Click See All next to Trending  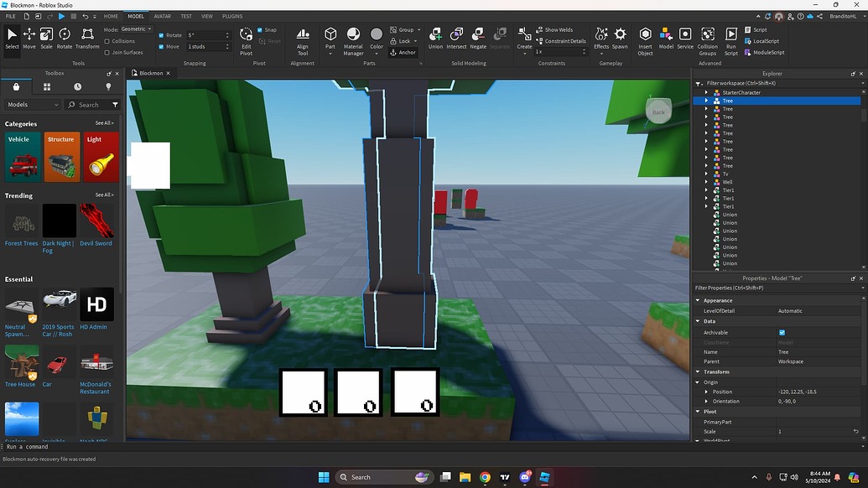click(x=104, y=195)
